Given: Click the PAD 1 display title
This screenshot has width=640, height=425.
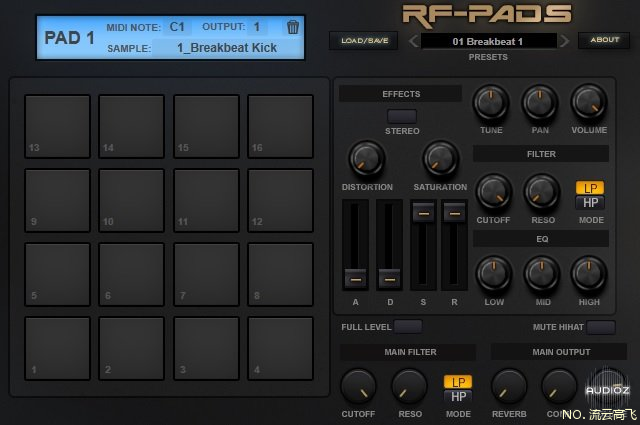Looking at the screenshot, I should coord(69,38).
